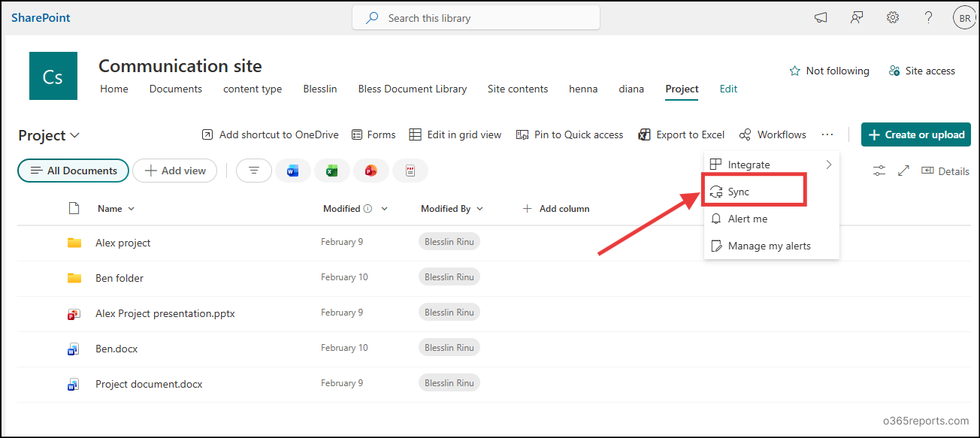The width and height of the screenshot is (980, 438).
Task: Toggle the filters pane funnel button
Action: tap(253, 171)
